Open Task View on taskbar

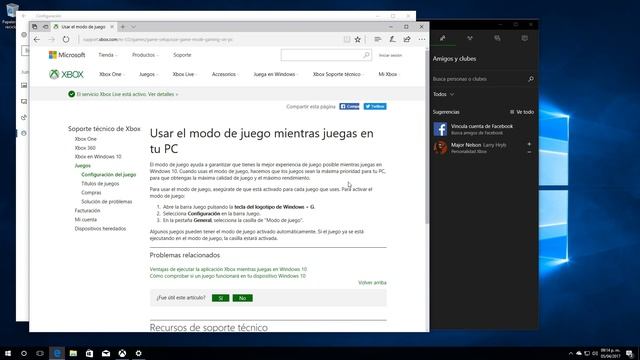pos(40,353)
